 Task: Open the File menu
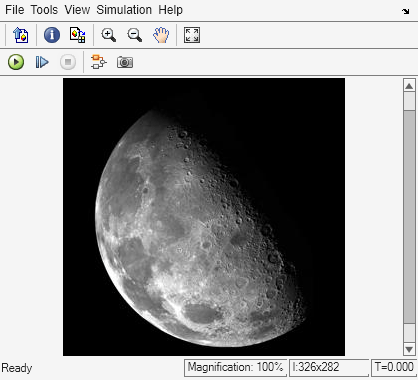click(15, 10)
